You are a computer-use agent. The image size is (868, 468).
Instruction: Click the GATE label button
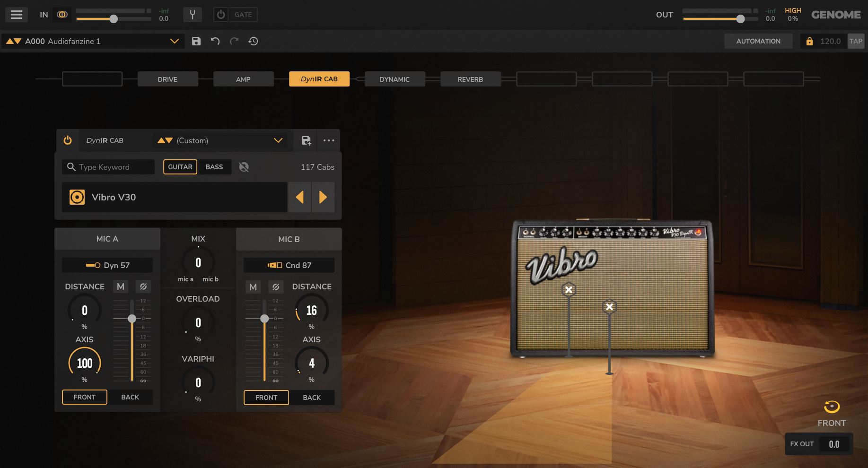click(243, 15)
